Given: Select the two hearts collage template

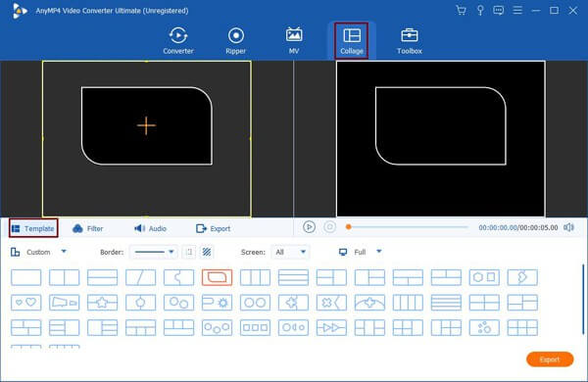Looking at the screenshot, I should click(x=25, y=303).
